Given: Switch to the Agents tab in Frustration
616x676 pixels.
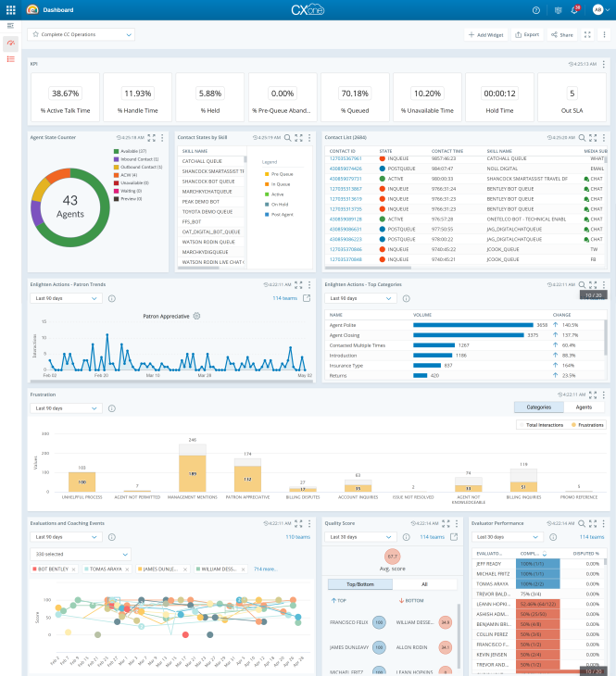Looking at the screenshot, I should pos(584,407).
